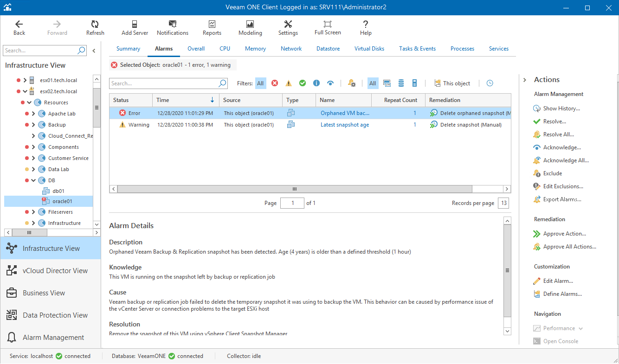
Task: Click the clock time-period icon in filters
Action: 490,83
